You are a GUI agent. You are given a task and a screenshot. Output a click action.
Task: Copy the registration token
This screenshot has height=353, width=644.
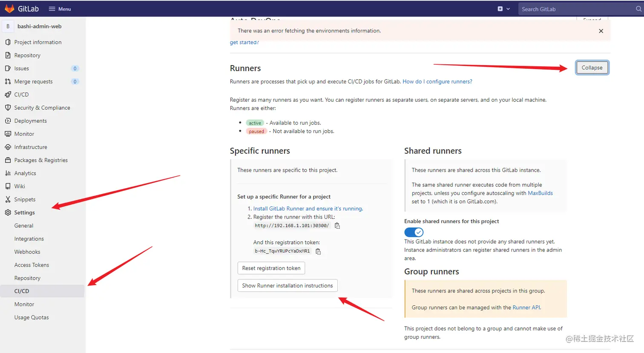pos(318,251)
